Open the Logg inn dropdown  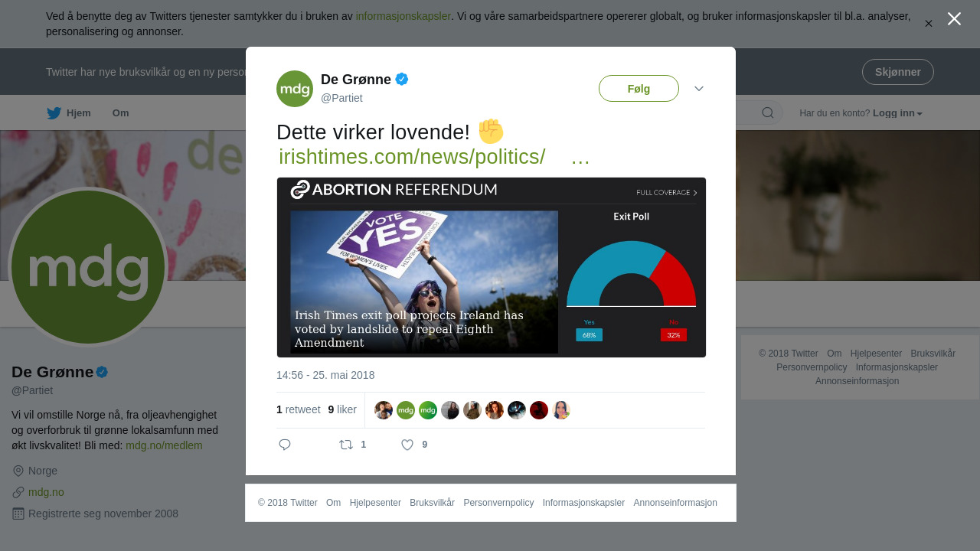pyautogui.click(x=897, y=113)
